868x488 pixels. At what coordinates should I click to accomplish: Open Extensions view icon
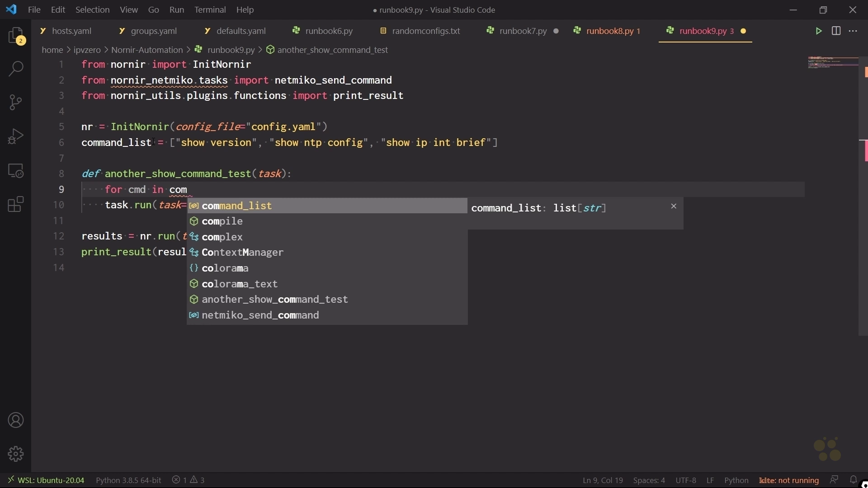16,205
